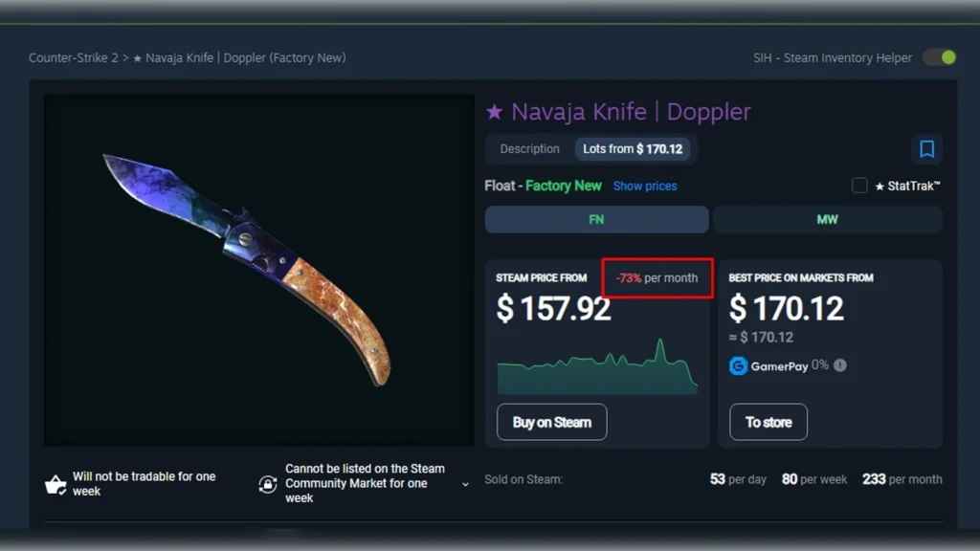Toggle the SIH Steam Inventory Helper switch

coord(940,57)
